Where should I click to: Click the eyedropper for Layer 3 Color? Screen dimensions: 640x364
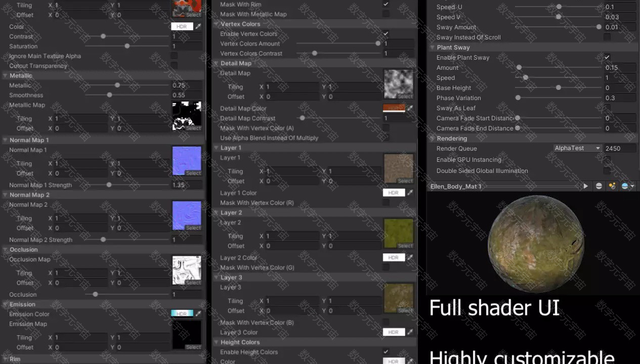[410, 332]
